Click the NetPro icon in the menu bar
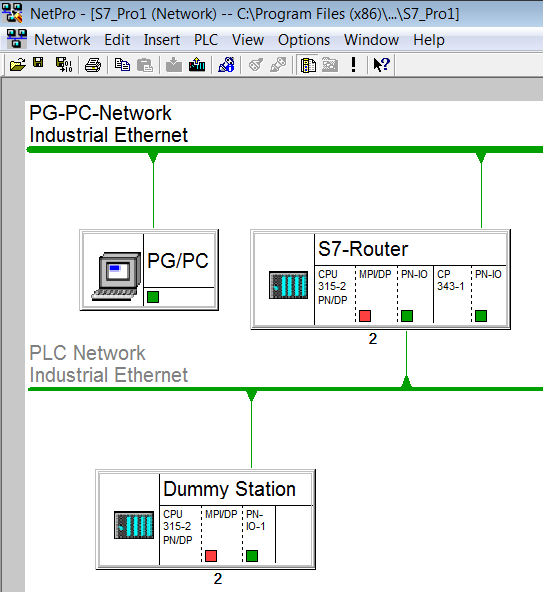543x592 pixels. (x=17, y=39)
